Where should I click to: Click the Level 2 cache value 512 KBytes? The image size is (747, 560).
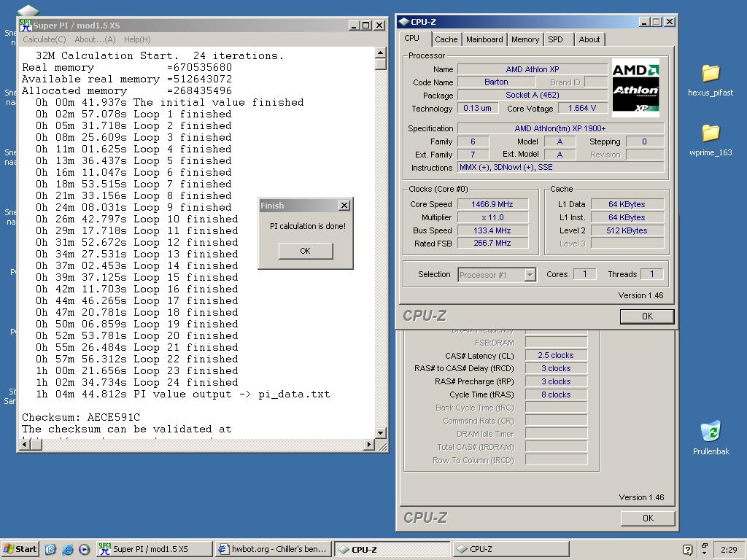tap(627, 230)
